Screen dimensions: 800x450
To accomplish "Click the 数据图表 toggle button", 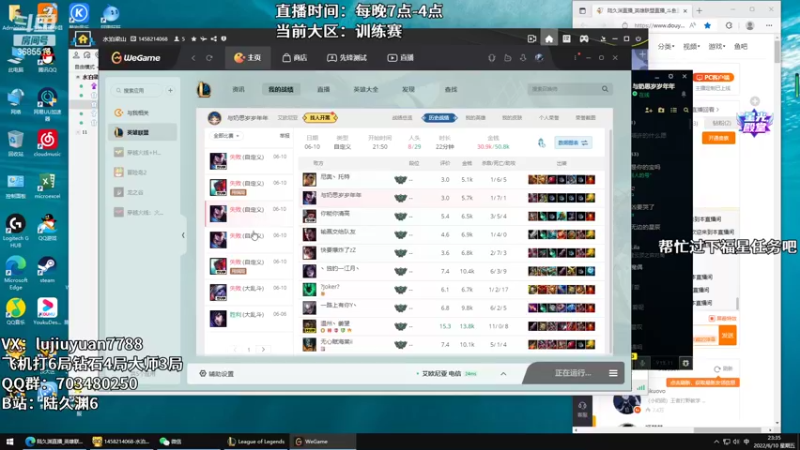I will point(573,143).
